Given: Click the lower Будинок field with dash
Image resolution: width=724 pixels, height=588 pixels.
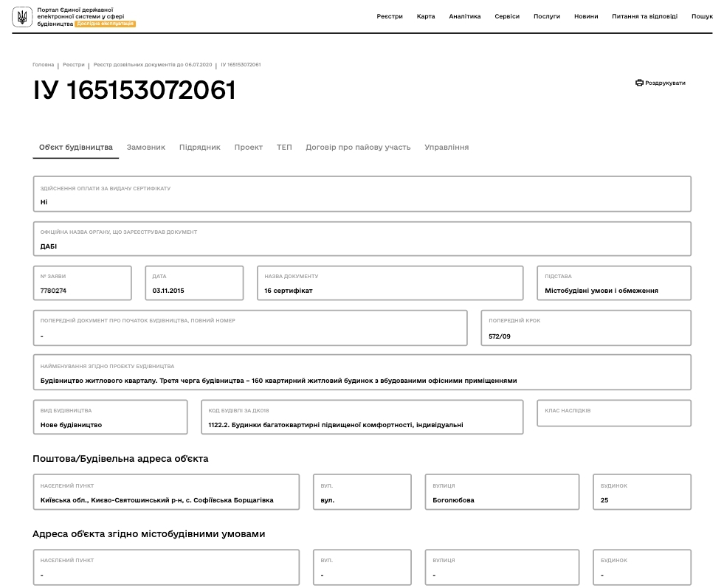Looking at the screenshot, I should pyautogui.click(x=642, y=567).
